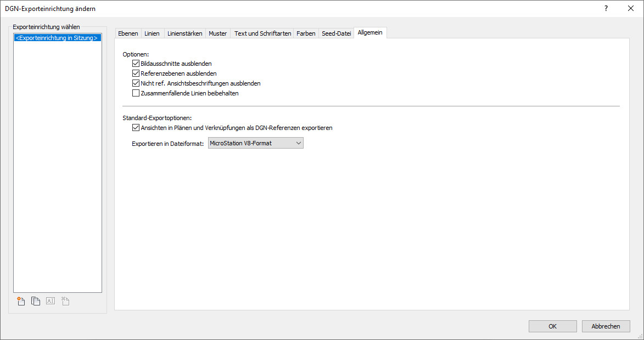Toggle Referenzebenen ausblenden checkbox

point(136,73)
